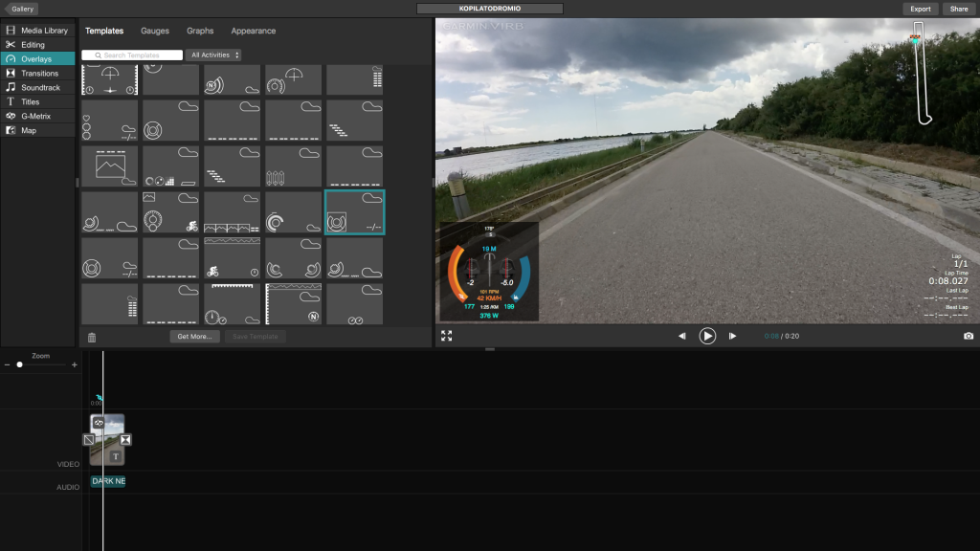
Task: Click right transition icon on video clip
Action: point(125,440)
